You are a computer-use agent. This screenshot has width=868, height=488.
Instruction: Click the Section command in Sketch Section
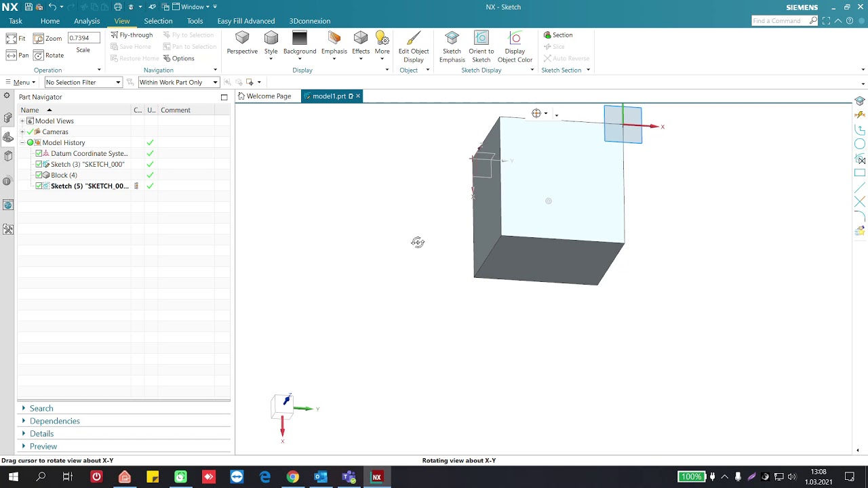tap(558, 35)
